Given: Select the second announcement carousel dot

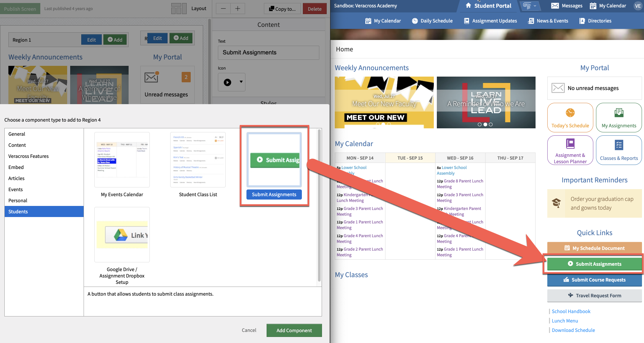Looking at the screenshot, I should 485,125.
